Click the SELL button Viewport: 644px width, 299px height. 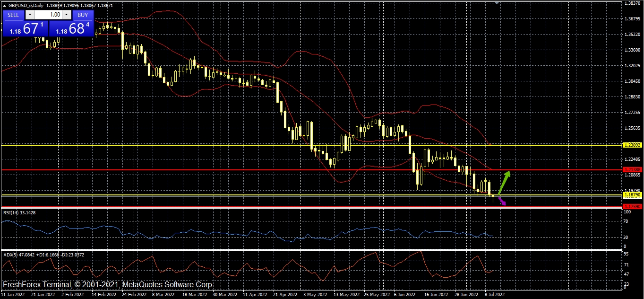click(x=13, y=15)
